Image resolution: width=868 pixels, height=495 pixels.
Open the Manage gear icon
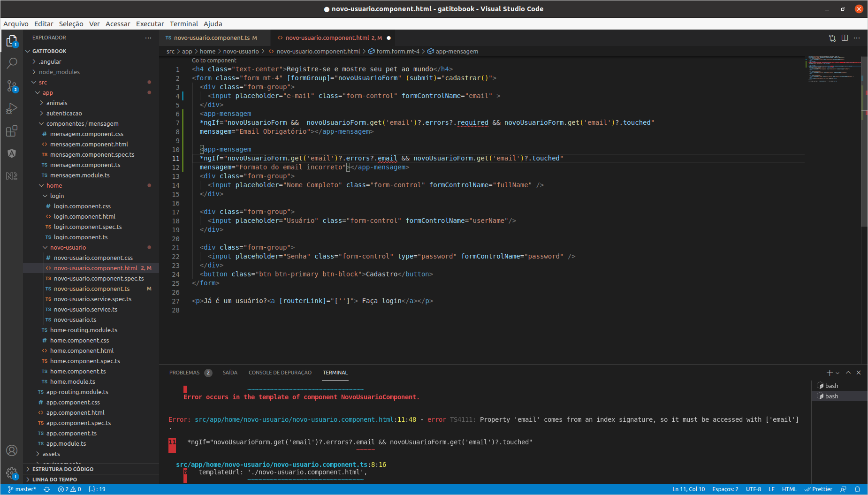tap(12, 473)
